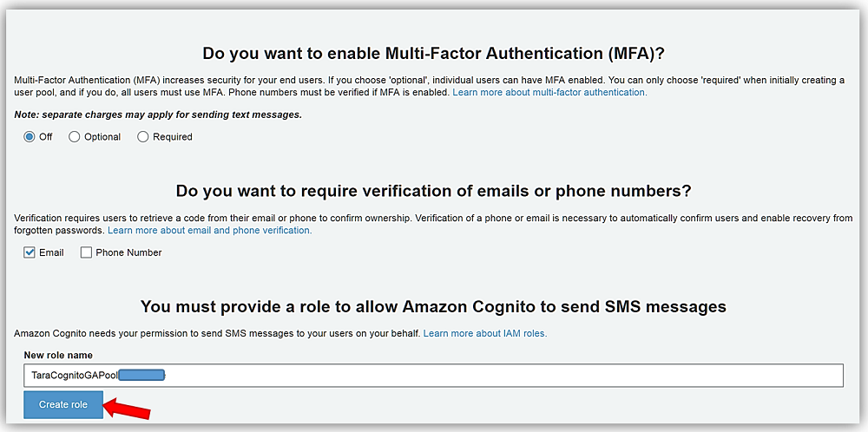The width and height of the screenshot is (868, 432).
Task: Click the Amazon Cognito SMS role heading
Action: point(433,306)
